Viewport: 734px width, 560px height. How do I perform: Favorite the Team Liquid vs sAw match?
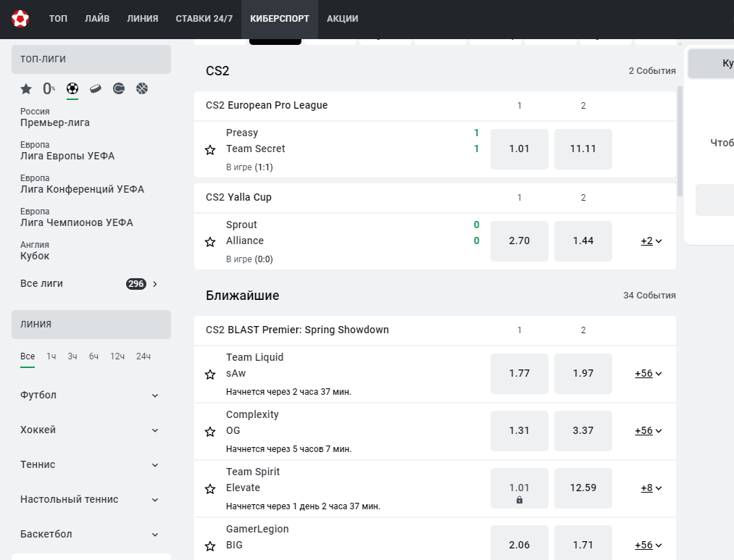tap(210, 375)
